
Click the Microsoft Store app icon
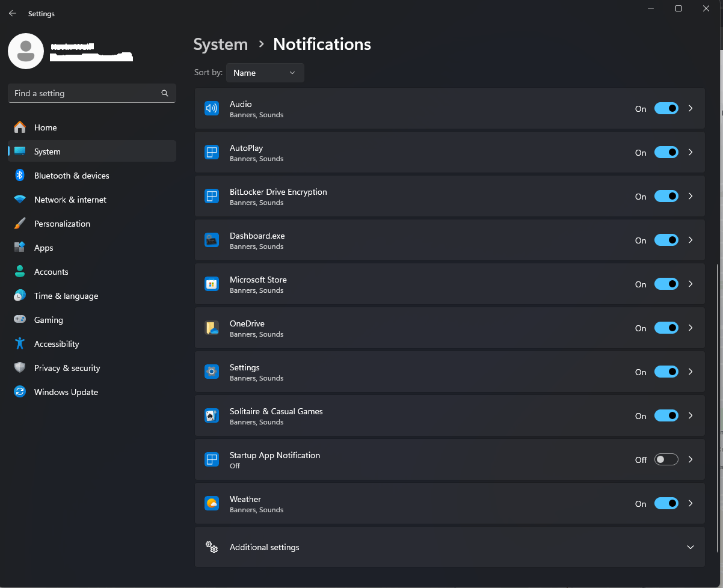point(211,284)
